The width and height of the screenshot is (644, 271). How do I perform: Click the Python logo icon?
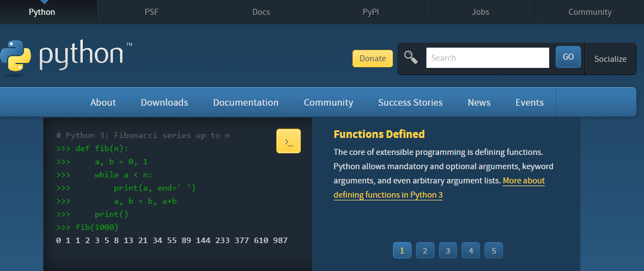point(15,57)
